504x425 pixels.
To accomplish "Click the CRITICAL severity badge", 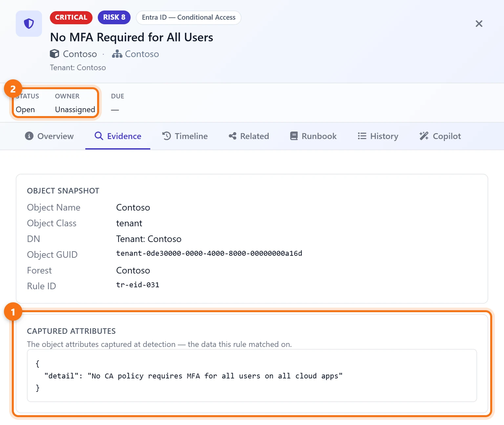I will 71,17.
